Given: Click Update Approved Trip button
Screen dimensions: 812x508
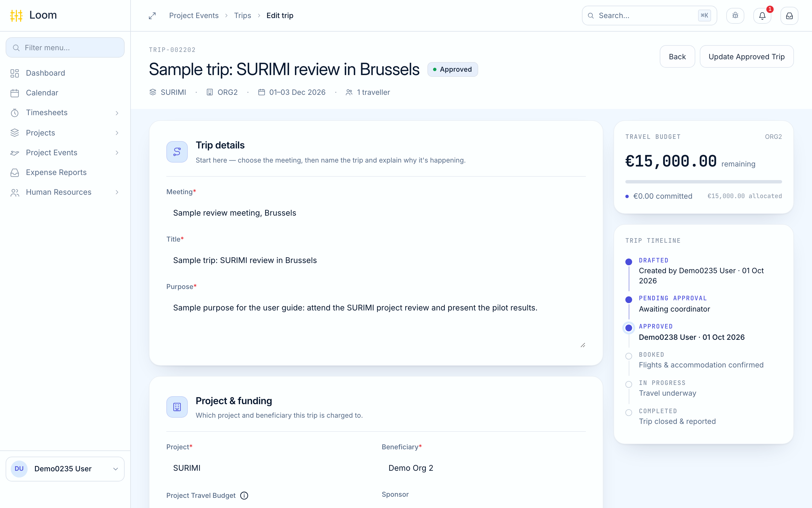Looking at the screenshot, I should point(746,56).
